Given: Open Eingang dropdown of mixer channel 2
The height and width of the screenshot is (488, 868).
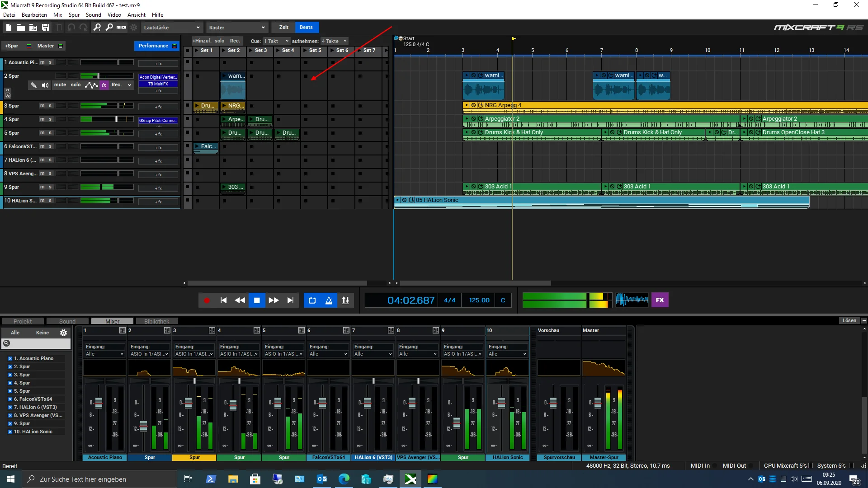Looking at the screenshot, I should [149, 354].
